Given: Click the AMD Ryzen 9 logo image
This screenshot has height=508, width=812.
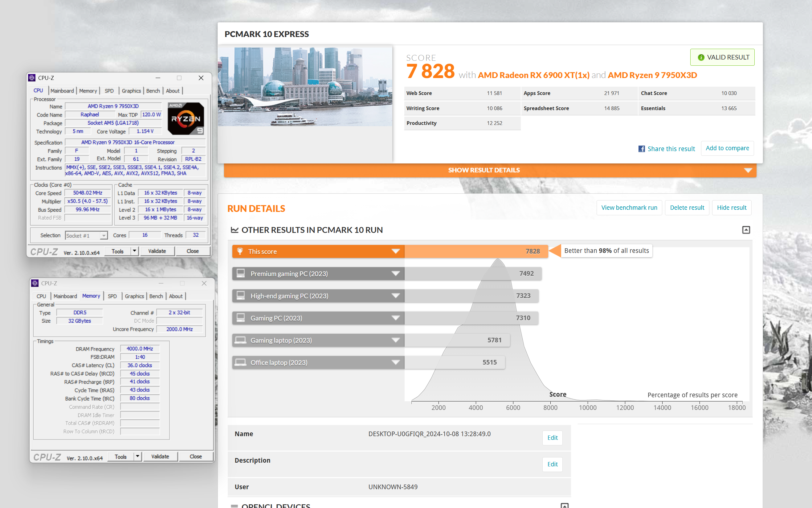Looking at the screenshot, I should pyautogui.click(x=186, y=119).
